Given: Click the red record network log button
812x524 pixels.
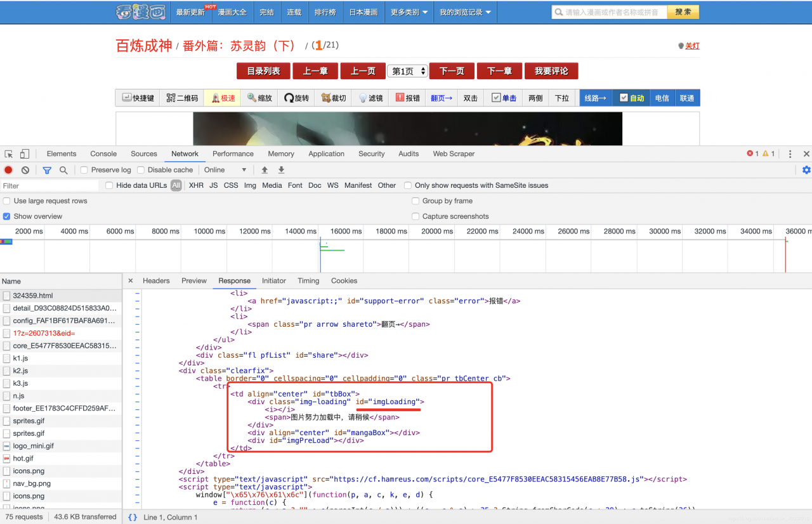Looking at the screenshot, I should (x=8, y=170).
